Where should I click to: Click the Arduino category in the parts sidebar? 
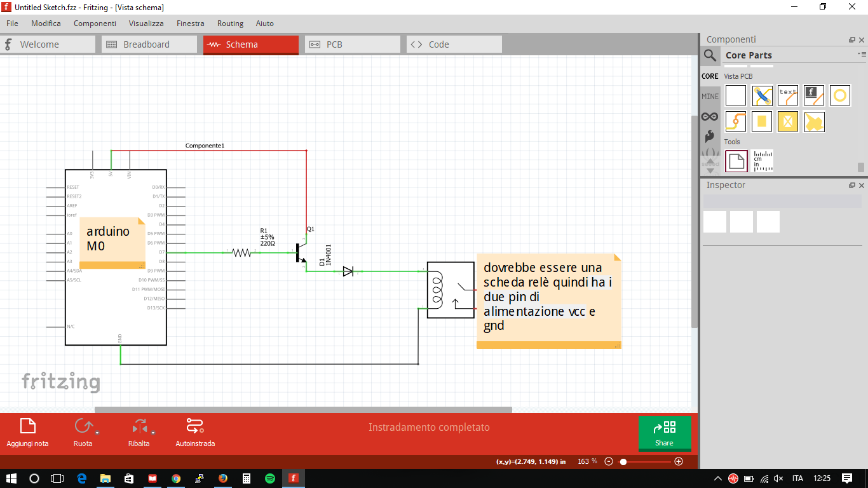click(x=710, y=117)
